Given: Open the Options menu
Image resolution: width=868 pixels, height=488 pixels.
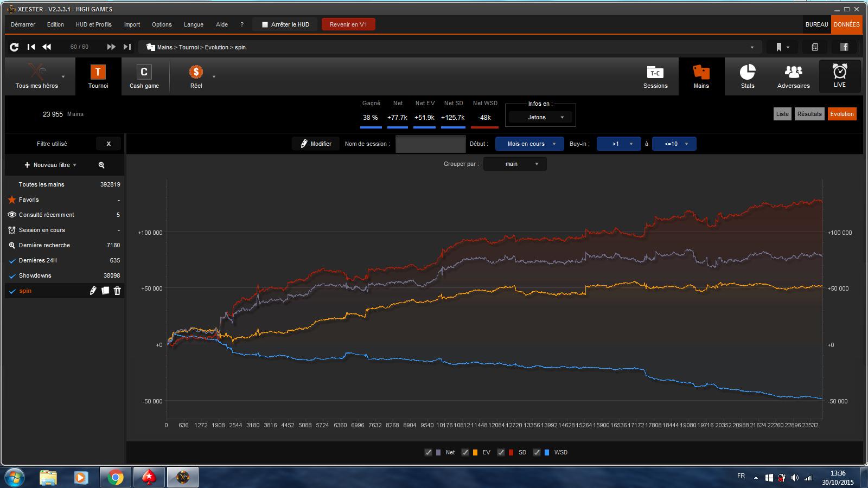Looking at the screenshot, I should tap(162, 24).
